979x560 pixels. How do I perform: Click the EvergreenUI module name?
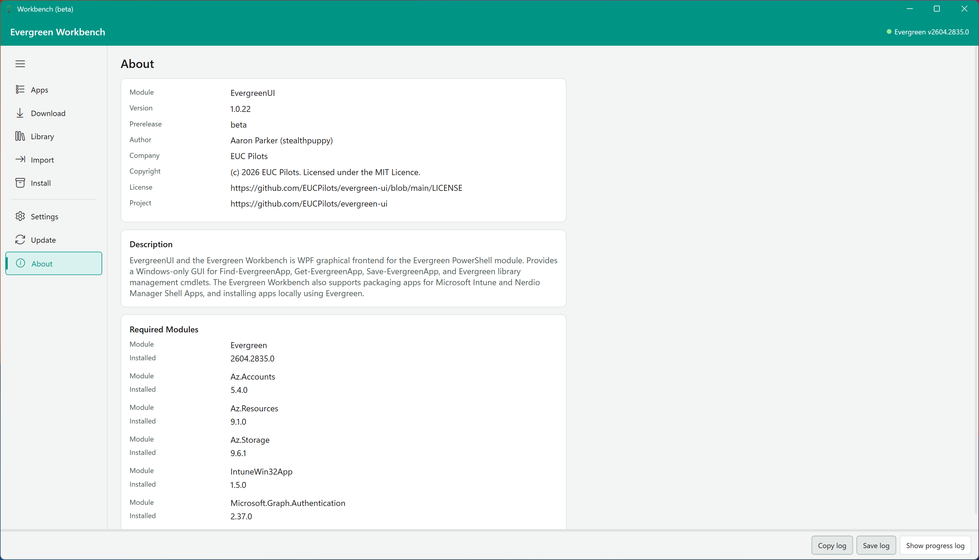(x=252, y=93)
